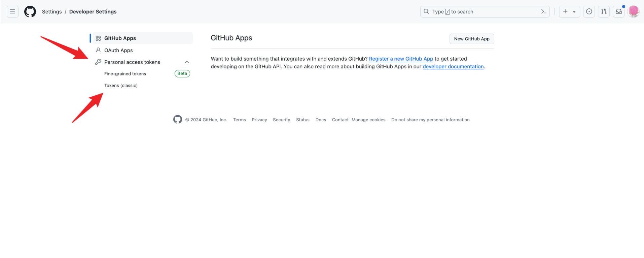The image size is (644, 258).
Task: Click 'Do not share my personal information'
Action: (430, 120)
